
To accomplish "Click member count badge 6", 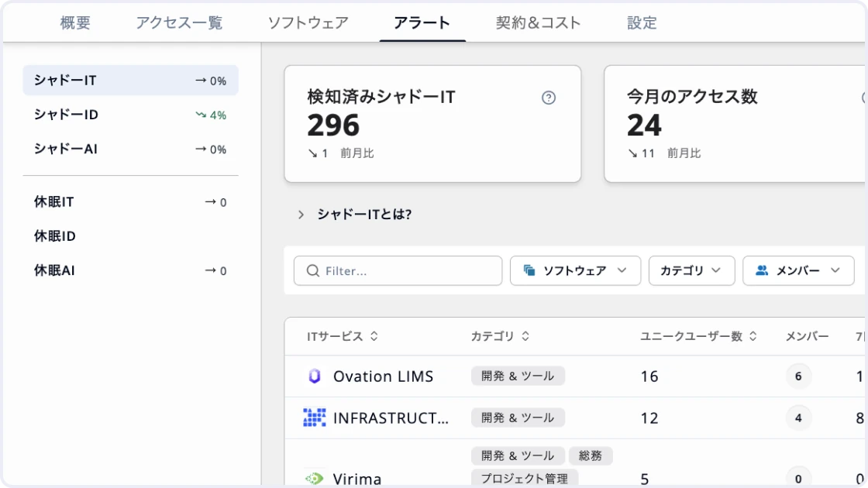I will 798,376.
